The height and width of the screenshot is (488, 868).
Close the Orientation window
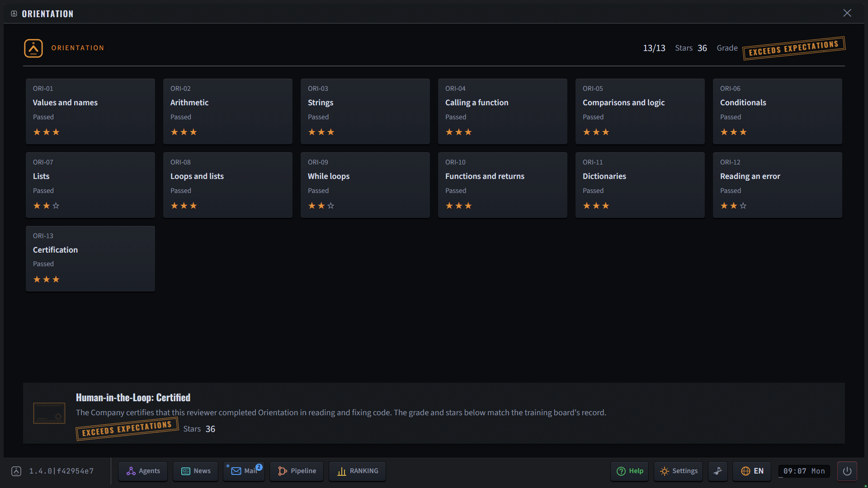point(847,13)
